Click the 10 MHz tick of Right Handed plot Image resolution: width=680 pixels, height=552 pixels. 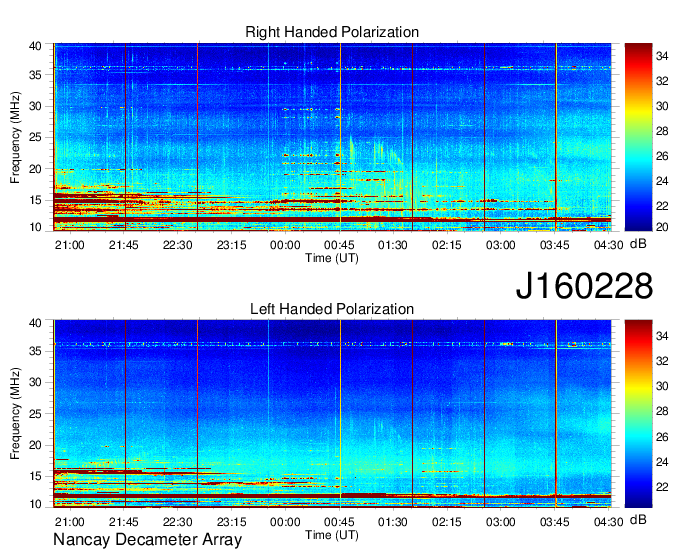[x=35, y=227]
